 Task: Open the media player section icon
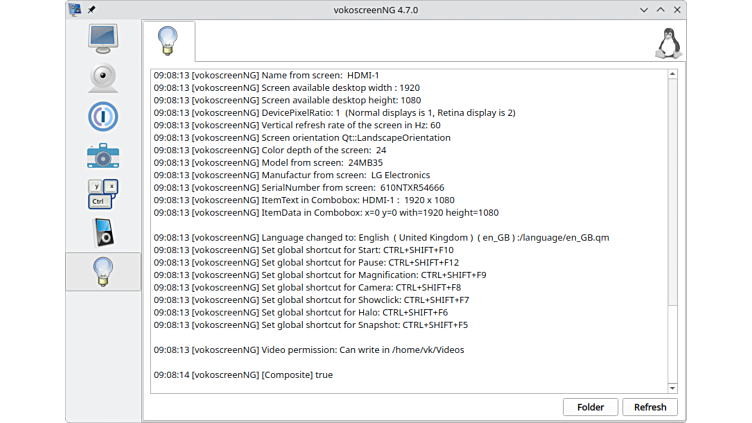click(x=103, y=232)
